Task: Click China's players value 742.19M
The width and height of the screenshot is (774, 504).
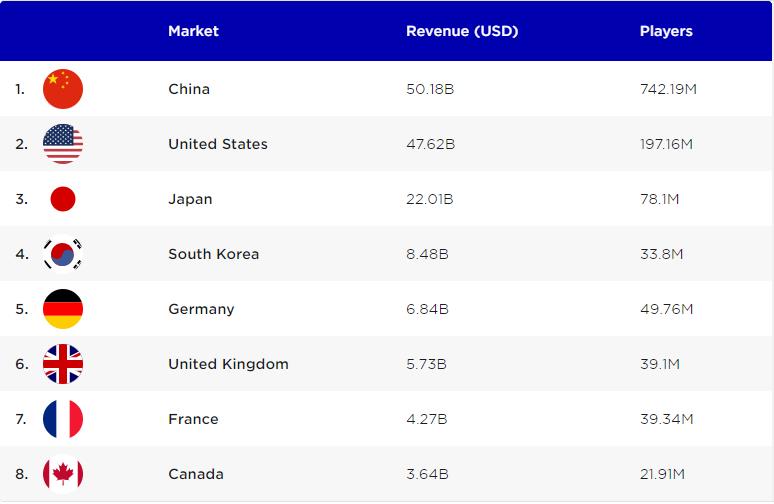Action: pyautogui.click(x=668, y=89)
